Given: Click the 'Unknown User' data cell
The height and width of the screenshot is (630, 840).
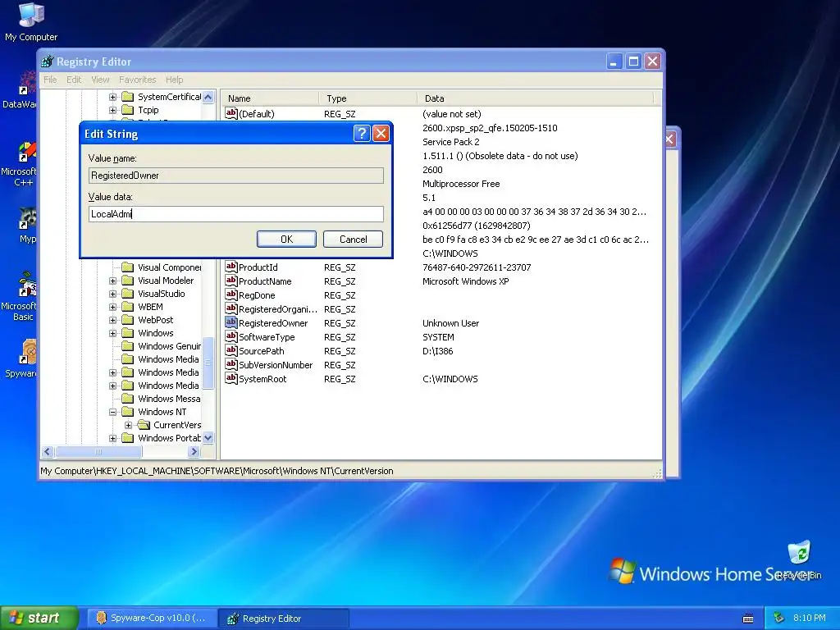Looking at the screenshot, I should (450, 323).
